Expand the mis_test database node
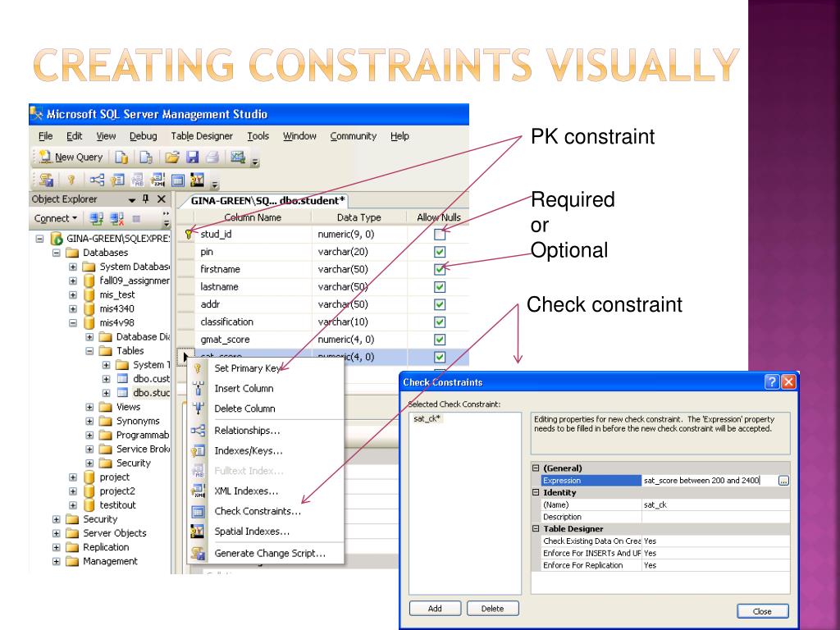840x630 pixels. [73, 294]
